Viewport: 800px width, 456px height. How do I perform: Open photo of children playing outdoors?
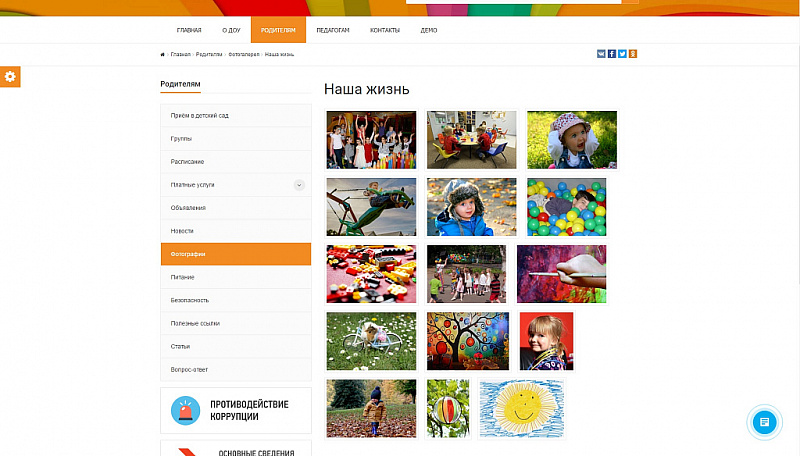point(466,274)
